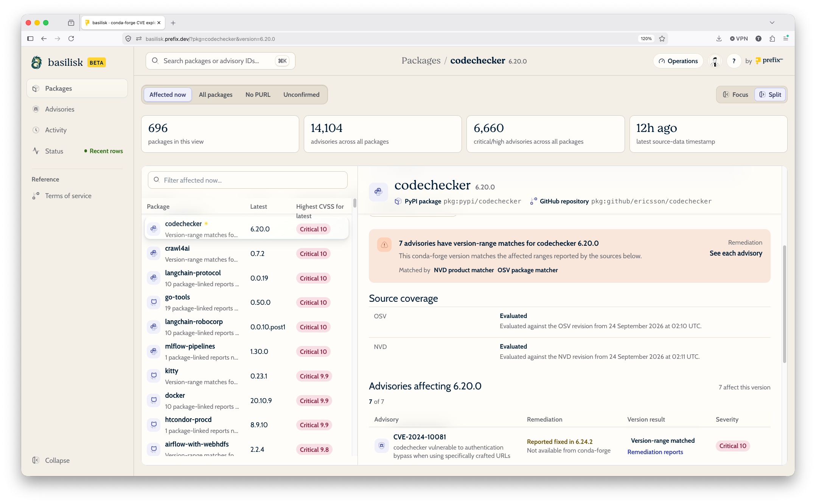Collapse the sidebar

pos(51,460)
